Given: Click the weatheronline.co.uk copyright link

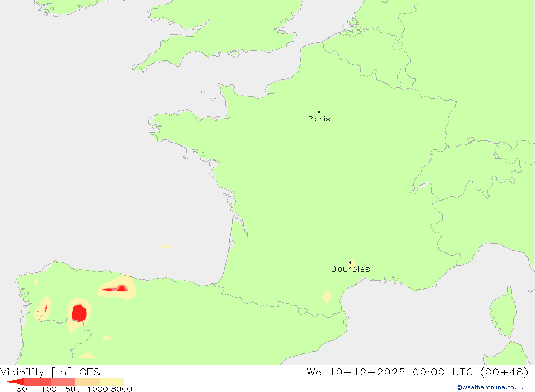Looking at the screenshot, I should point(490,387).
